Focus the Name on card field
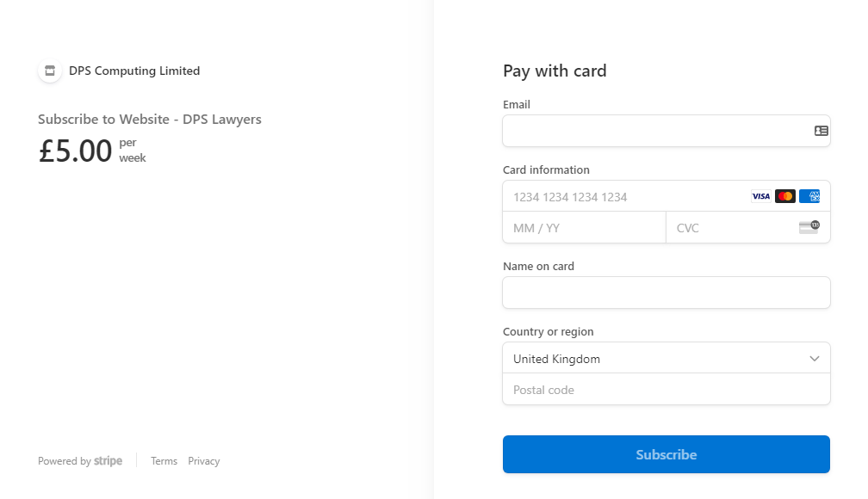This screenshot has width=868, height=499. (x=666, y=293)
